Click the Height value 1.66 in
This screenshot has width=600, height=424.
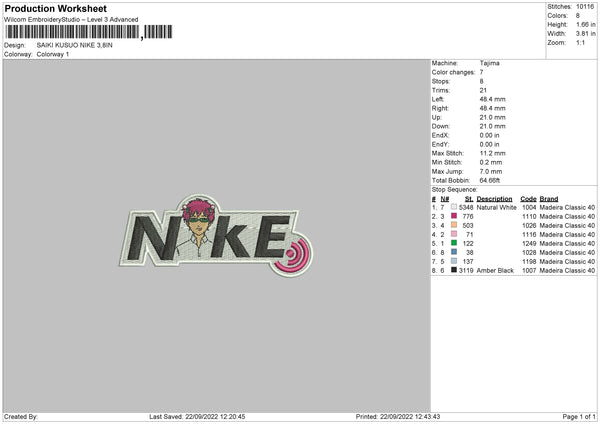point(586,24)
